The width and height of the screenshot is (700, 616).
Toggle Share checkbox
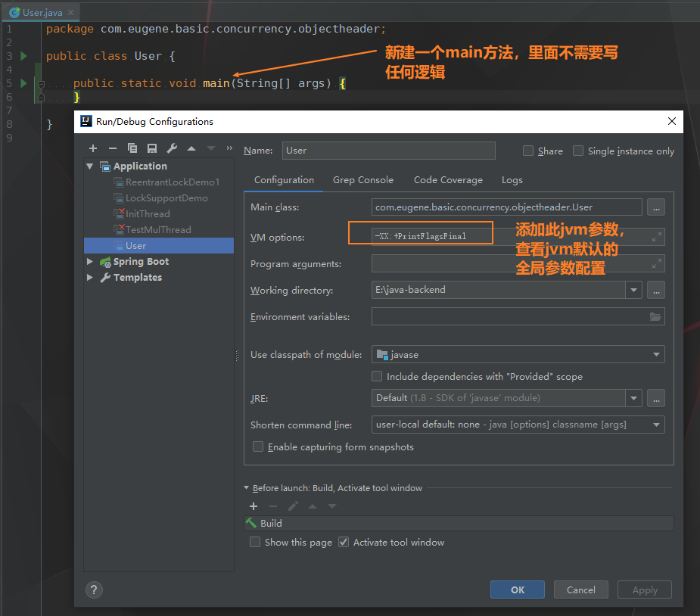(x=528, y=151)
